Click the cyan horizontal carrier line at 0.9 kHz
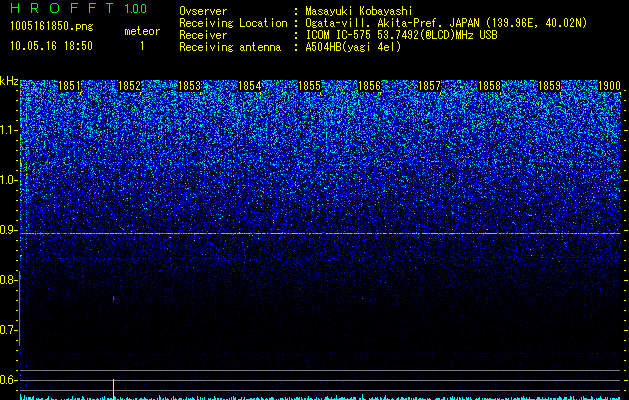 click(x=320, y=233)
